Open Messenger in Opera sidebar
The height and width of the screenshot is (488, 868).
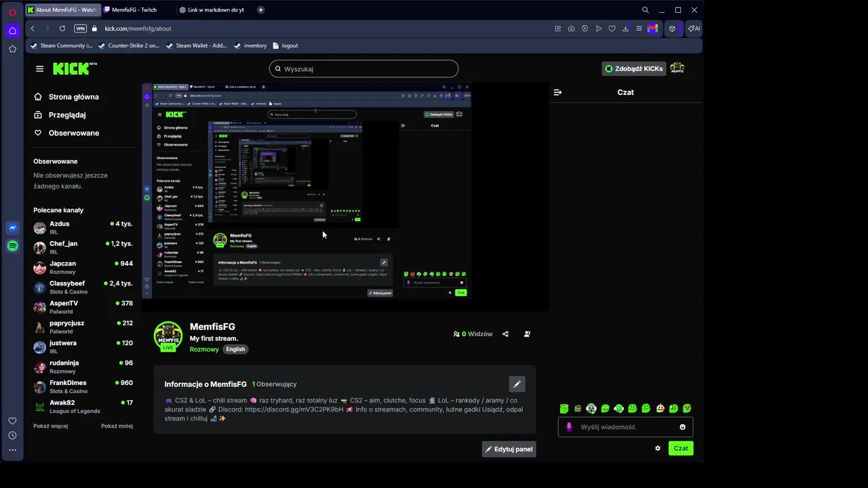pyautogui.click(x=12, y=228)
